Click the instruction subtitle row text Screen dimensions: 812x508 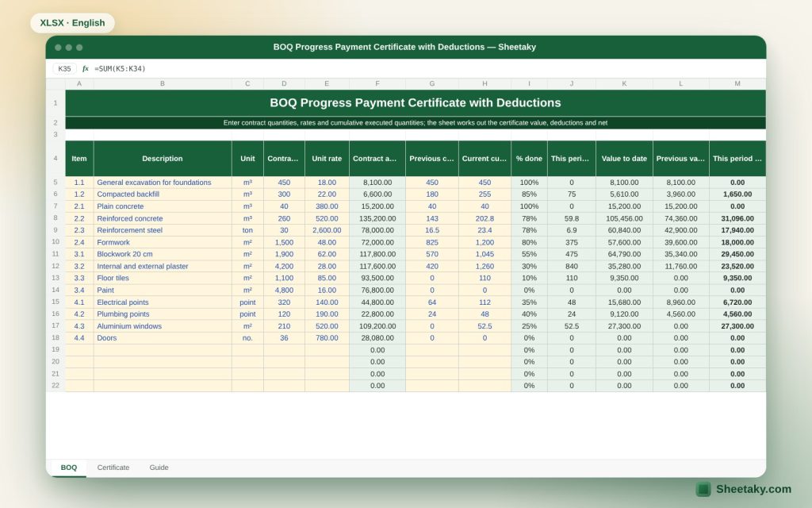[x=416, y=123]
